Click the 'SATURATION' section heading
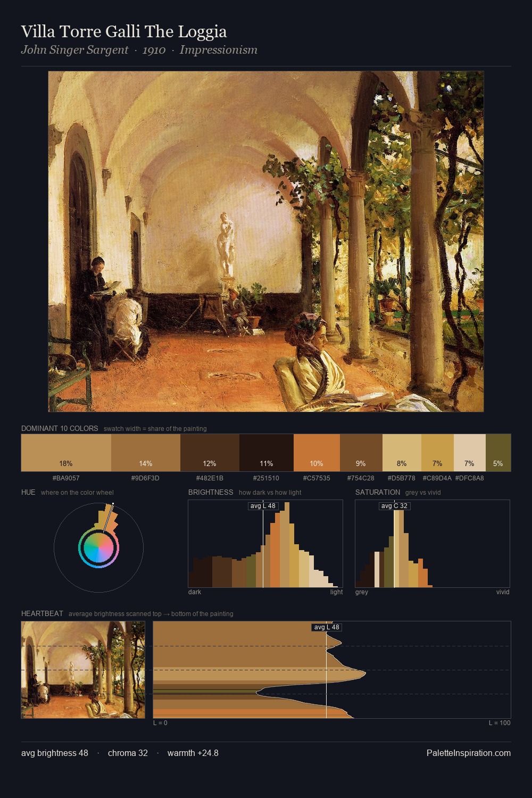532x798 pixels. [378, 492]
